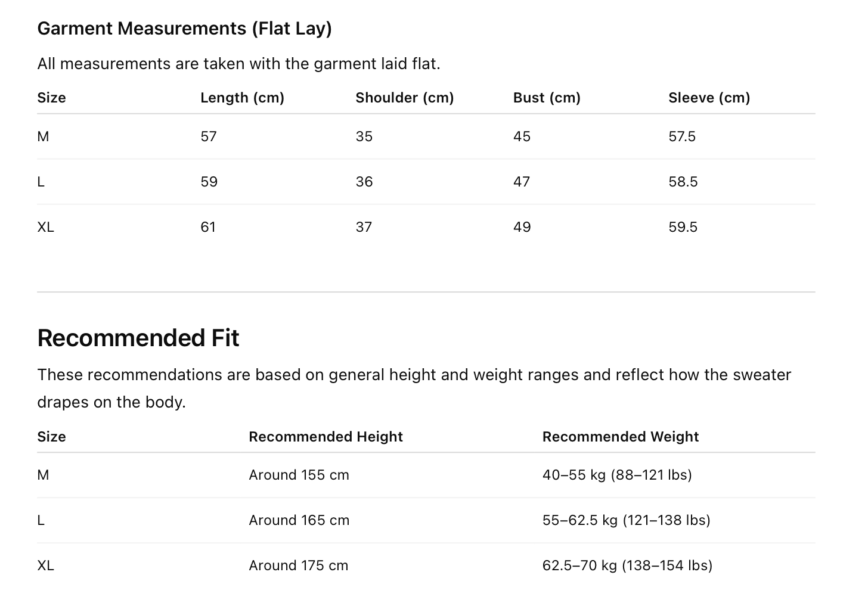Click the Around 155 cm height cell
Image resolution: width=868 pixels, height=603 pixels.
tap(299, 475)
